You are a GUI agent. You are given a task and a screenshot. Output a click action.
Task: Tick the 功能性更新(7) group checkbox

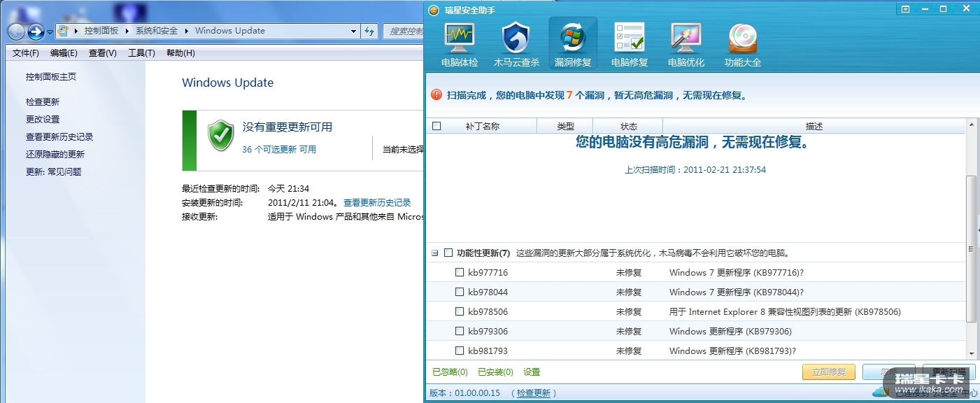[448, 253]
